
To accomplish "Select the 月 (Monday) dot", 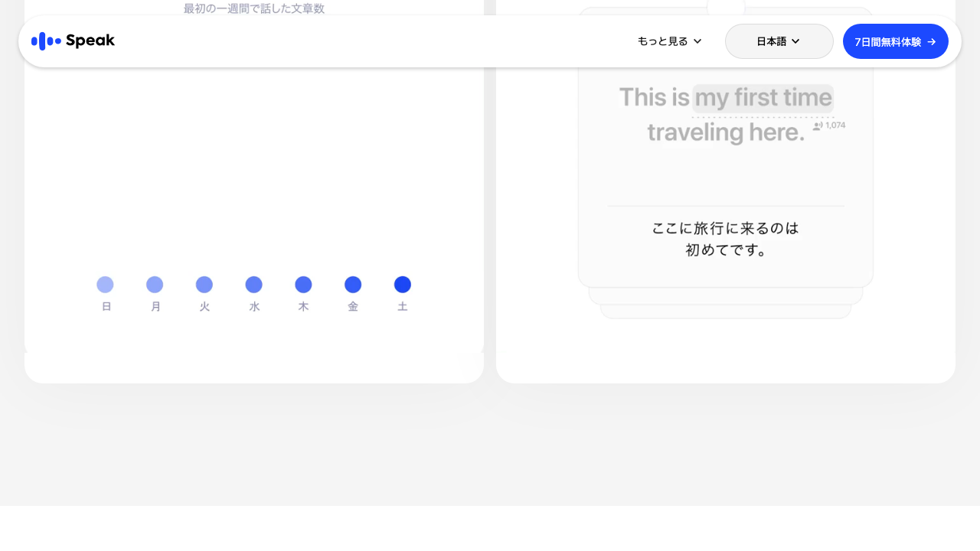I will pos(155,285).
